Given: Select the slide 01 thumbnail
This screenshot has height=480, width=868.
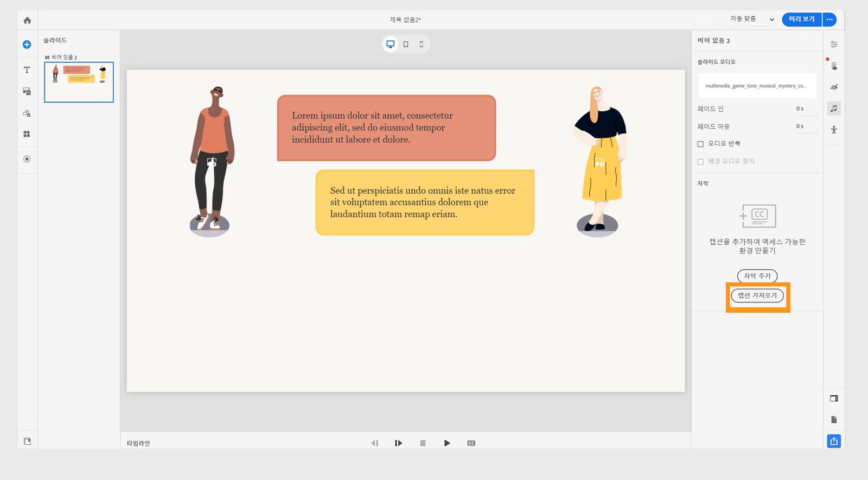Looking at the screenshot, I should click(79, 82).
